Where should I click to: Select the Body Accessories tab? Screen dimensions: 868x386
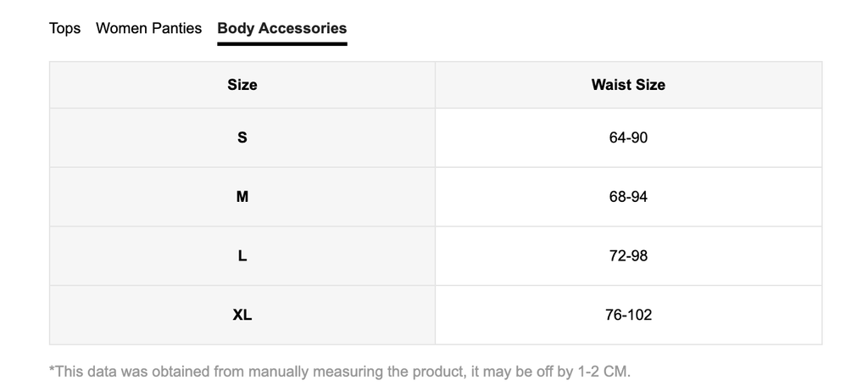coord(281,28)
